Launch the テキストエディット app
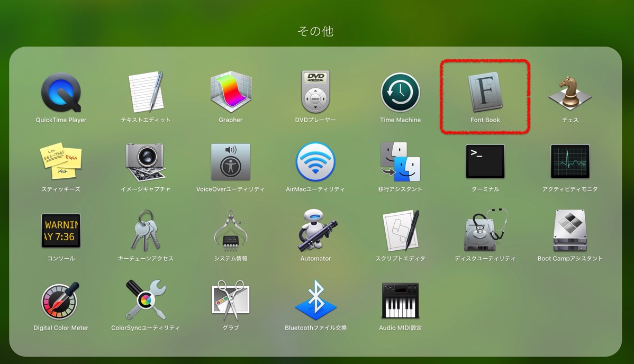The image size is (634, 364). pyautogui.click(x=146, y=92)
